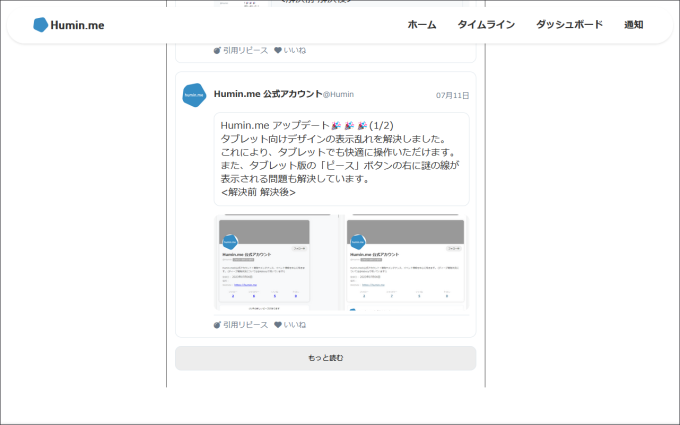Go to the タイムライン page

tap(486, 25)
